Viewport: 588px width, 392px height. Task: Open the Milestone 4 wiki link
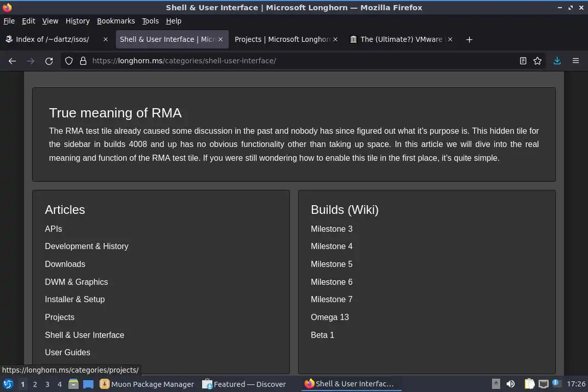point(331,247)
